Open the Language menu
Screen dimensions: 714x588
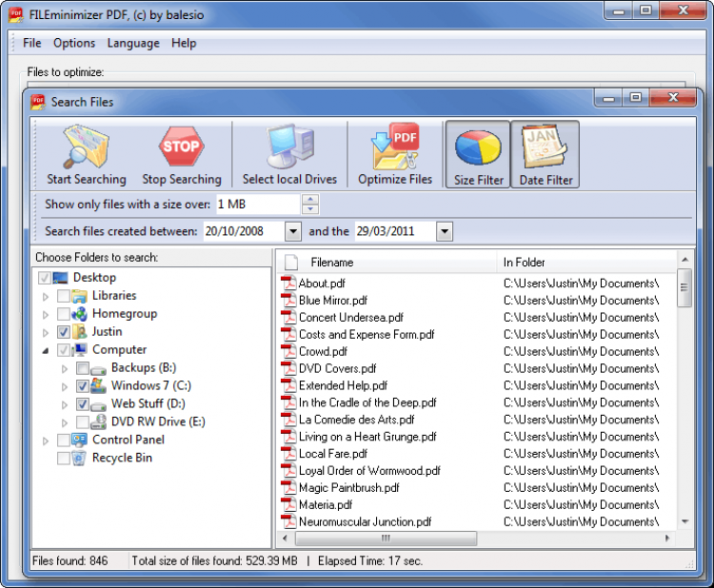(133, 43)
